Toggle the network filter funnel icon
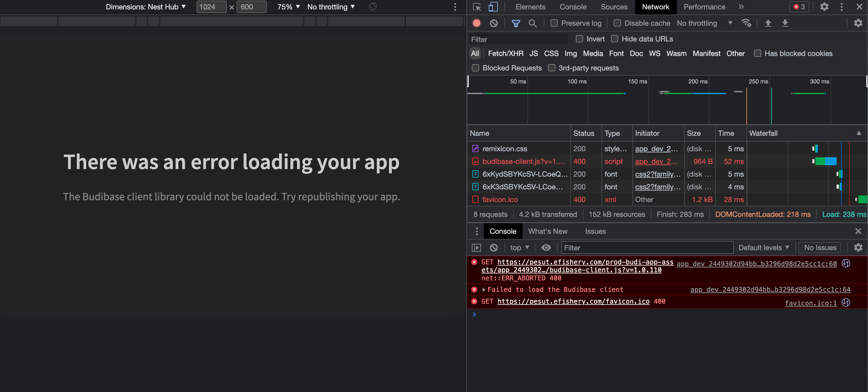 click(516, 23)
